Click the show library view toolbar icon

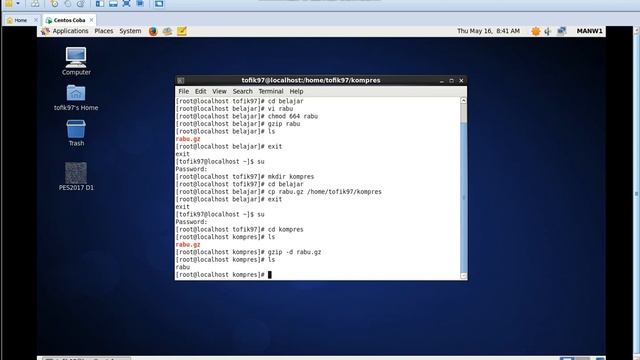coord(100,4)
